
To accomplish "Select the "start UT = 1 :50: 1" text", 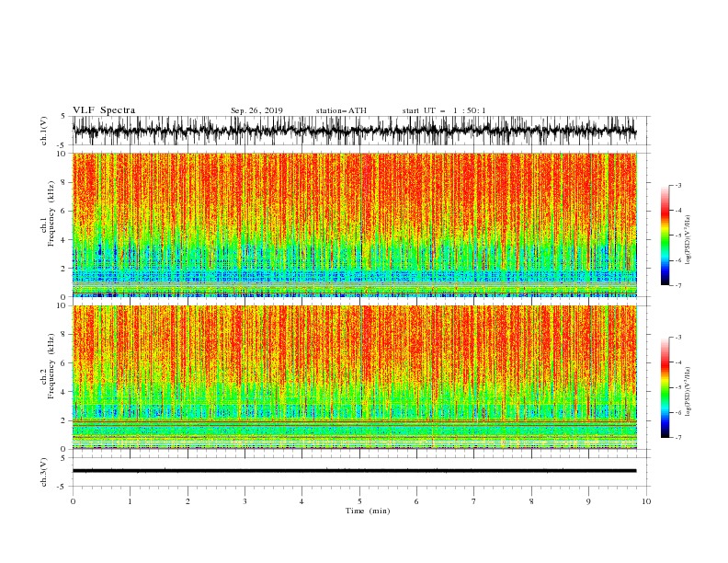I will 444,110.
